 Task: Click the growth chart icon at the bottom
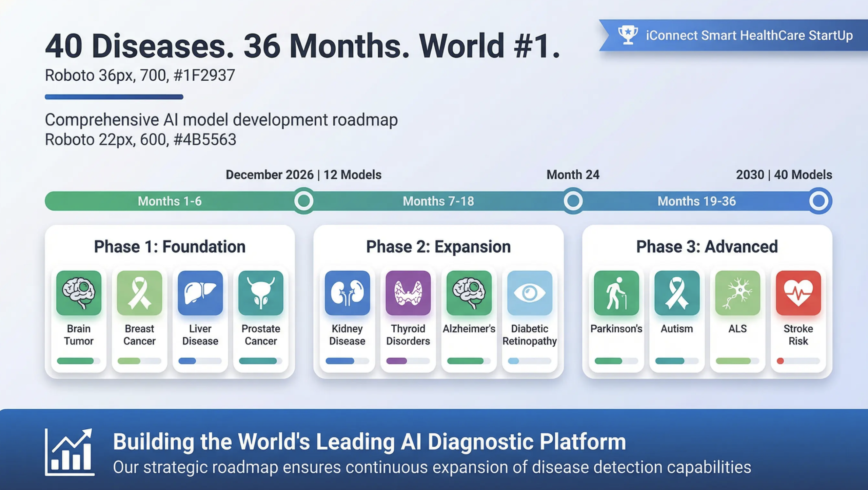click(70, 452)
